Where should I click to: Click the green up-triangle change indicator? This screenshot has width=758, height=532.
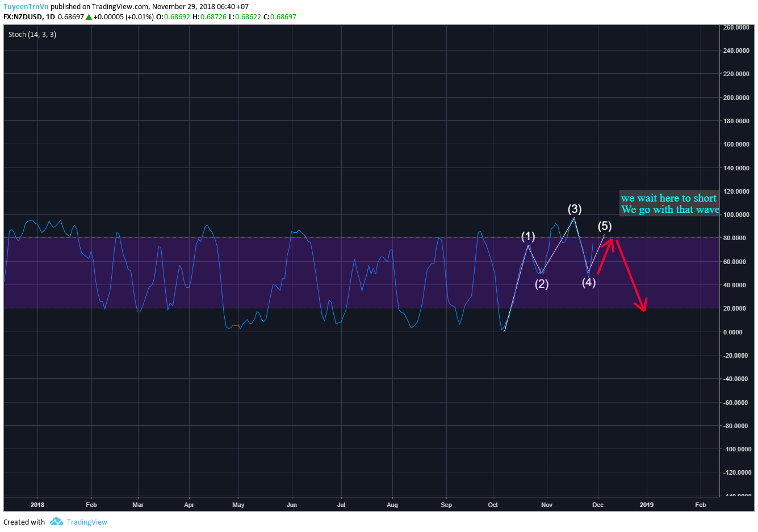[x=89, y=17]
